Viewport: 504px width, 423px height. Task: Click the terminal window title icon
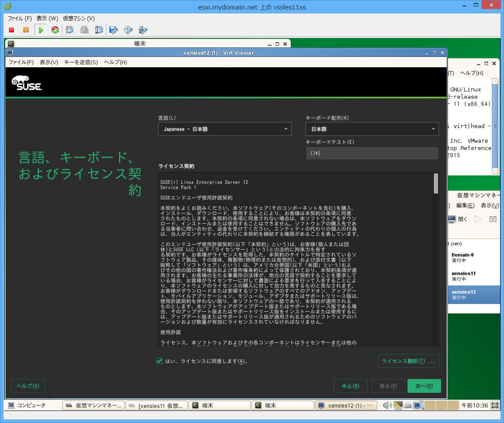[11, 44]
